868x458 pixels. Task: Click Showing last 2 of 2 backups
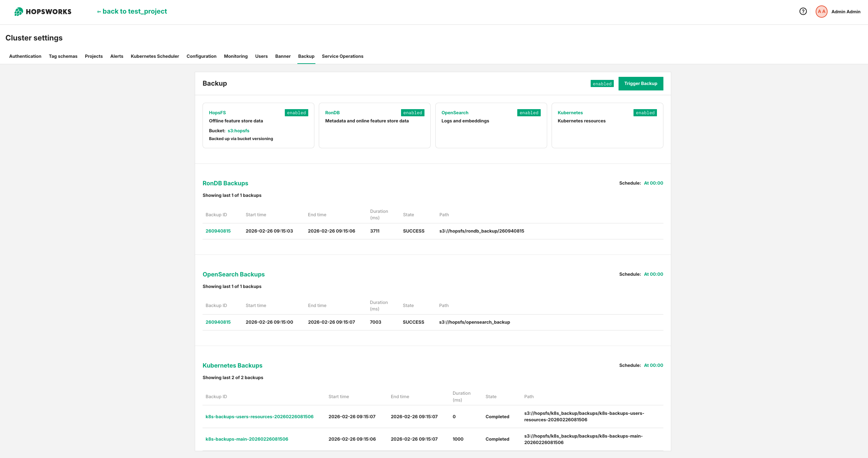pos(233,378)
